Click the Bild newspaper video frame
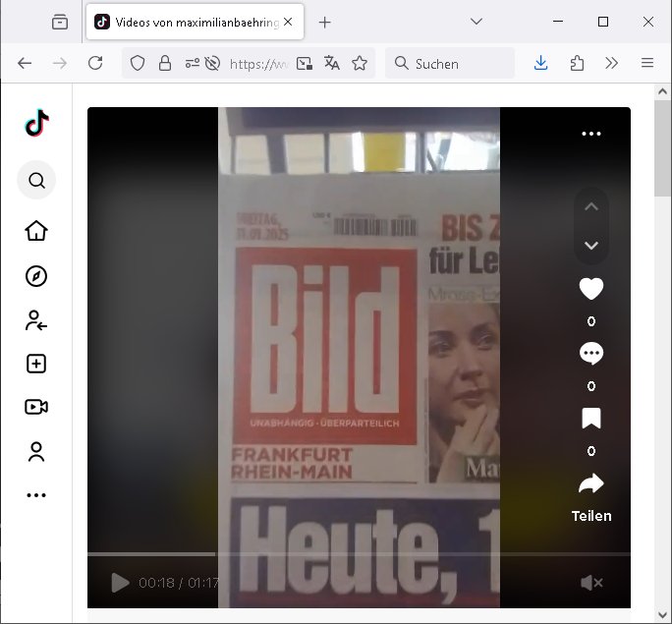 click(x=359, y=357)
